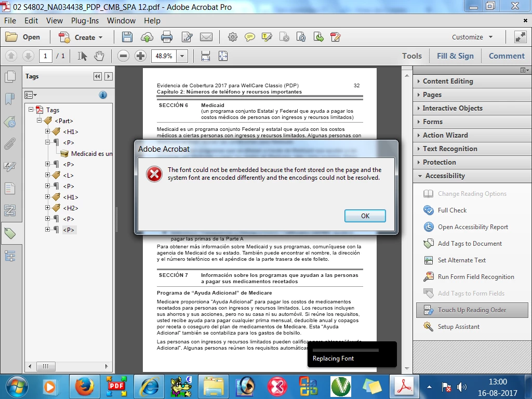Screen dimensions: 532x399
Task: Expand the Protection section
Action: [x=472, y=162]
